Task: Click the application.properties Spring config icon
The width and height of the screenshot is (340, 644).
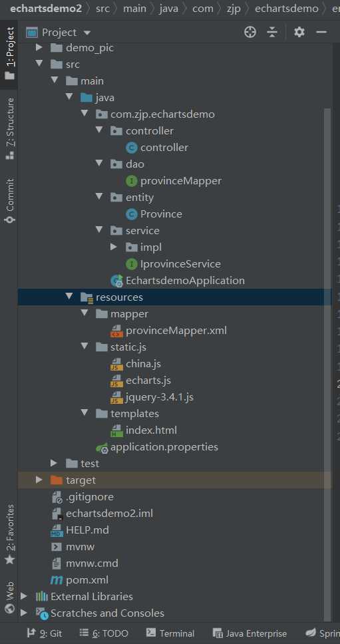Action: pyautogui.click(x=102, y=447)
